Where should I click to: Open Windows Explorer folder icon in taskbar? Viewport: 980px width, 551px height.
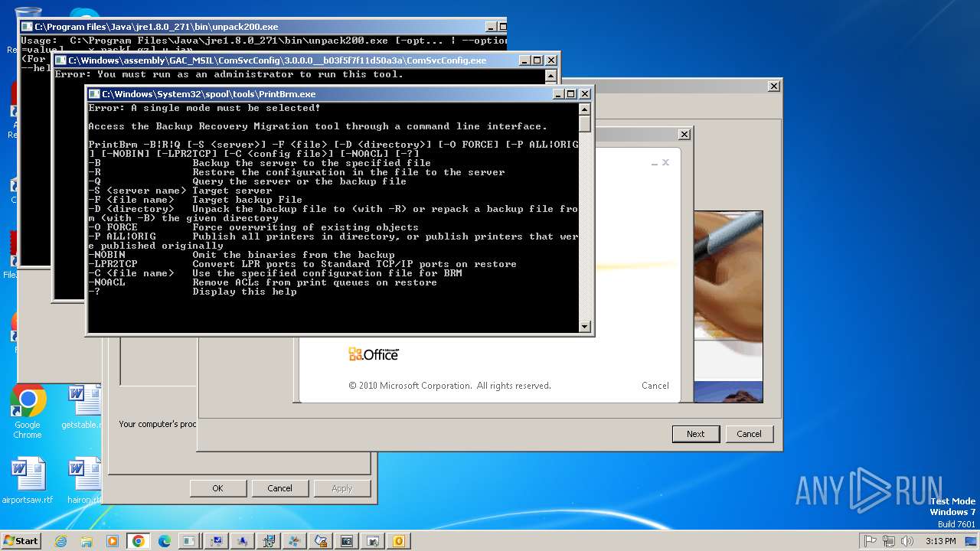click(87, 541)
